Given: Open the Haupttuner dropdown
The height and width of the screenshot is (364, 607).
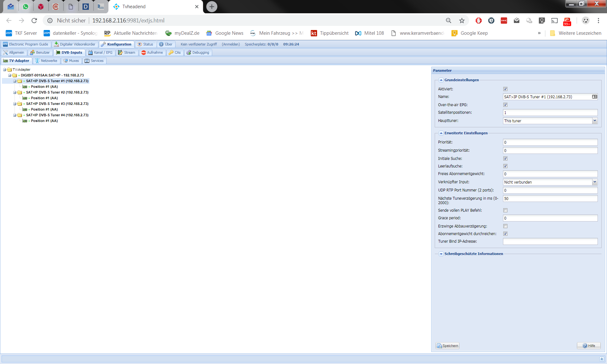Looking at the screenshot, I should click(594, 121).
